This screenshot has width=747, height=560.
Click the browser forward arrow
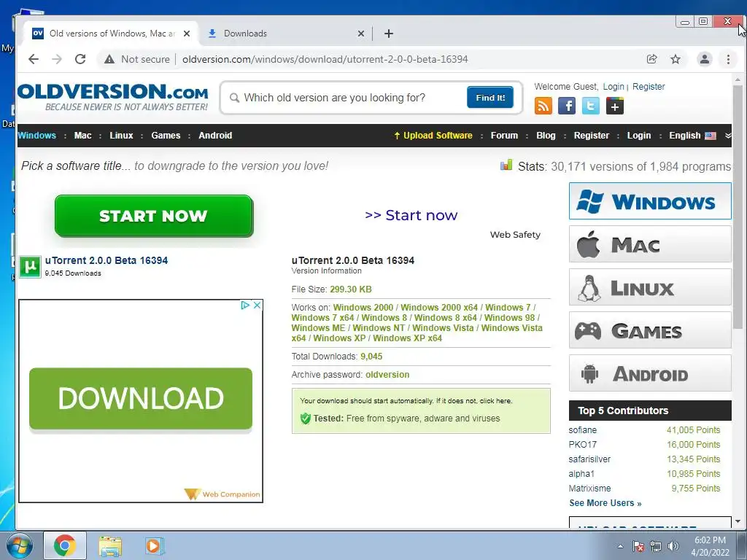tap(57, 59)
